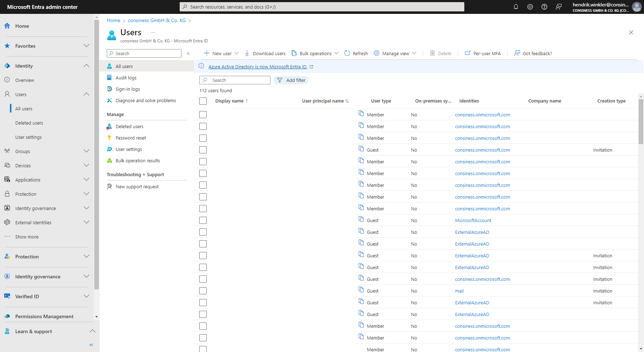
Task: Open the Bulk operations dropdown
Action: [315, 53]
